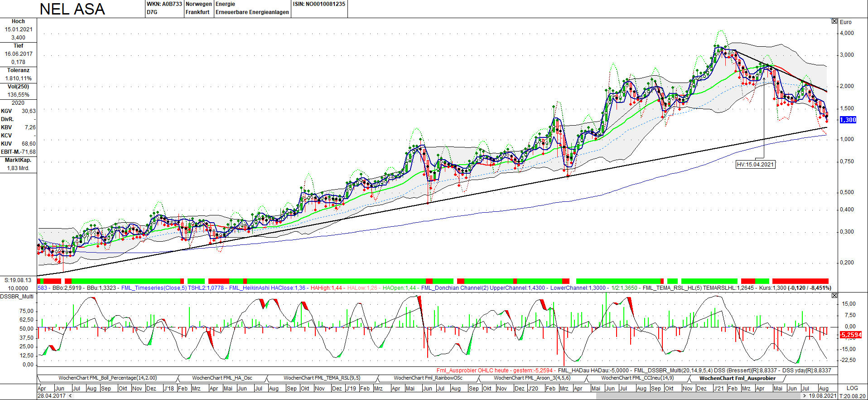Screen dimensions: 868x400
Task: Click the D7G ticker symbol
Action: (152, 12)
